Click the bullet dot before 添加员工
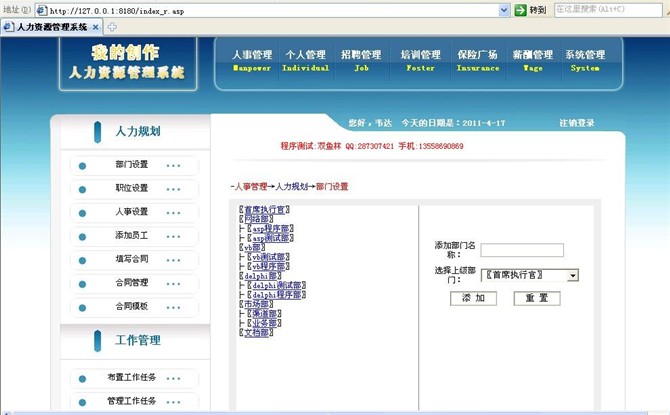The width and height of the screenshot is (670, 415). 82,236
